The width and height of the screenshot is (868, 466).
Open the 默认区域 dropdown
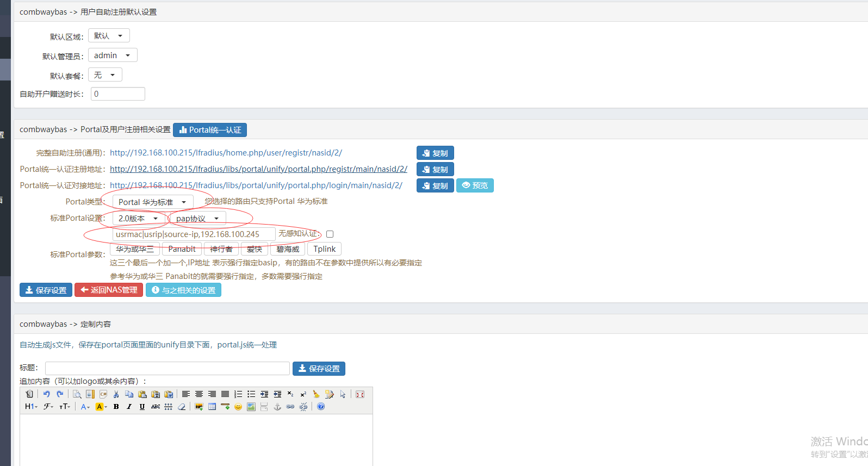[109, 36]
